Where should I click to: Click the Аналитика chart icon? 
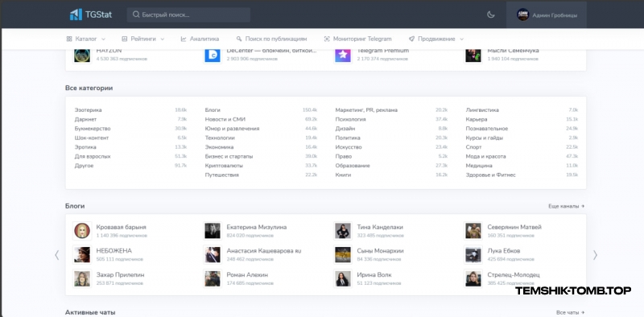pos(184,39)
